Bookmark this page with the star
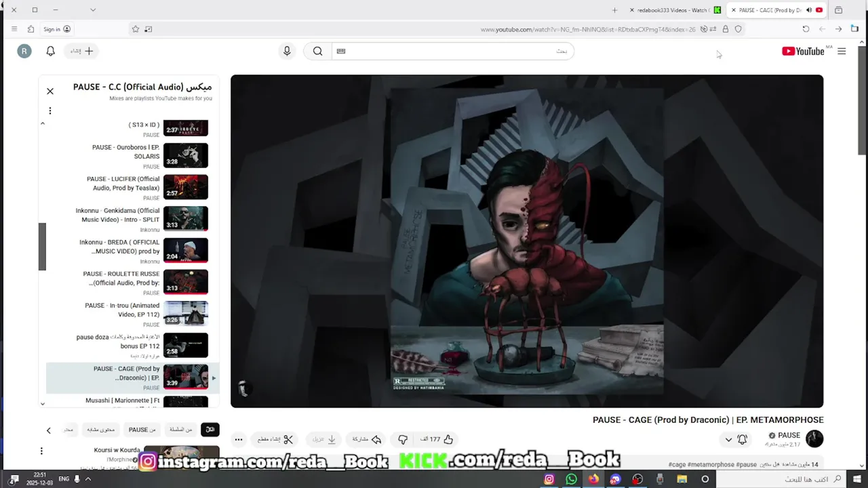 tap(136, 29)
